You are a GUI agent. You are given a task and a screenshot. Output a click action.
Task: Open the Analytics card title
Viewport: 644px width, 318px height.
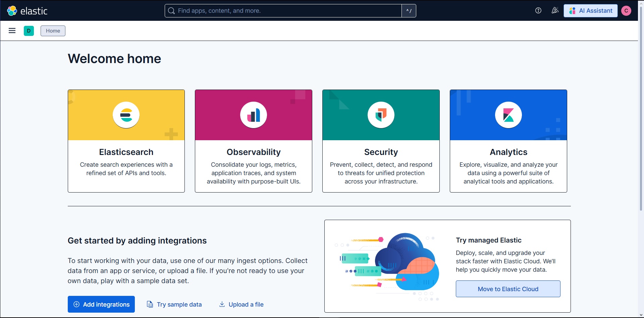(508, 152)
